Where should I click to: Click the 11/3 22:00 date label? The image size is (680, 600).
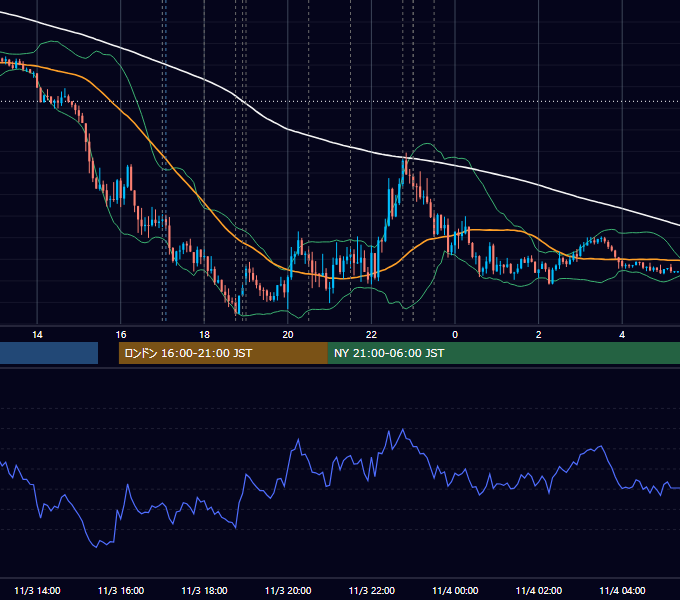click(372, 590)
